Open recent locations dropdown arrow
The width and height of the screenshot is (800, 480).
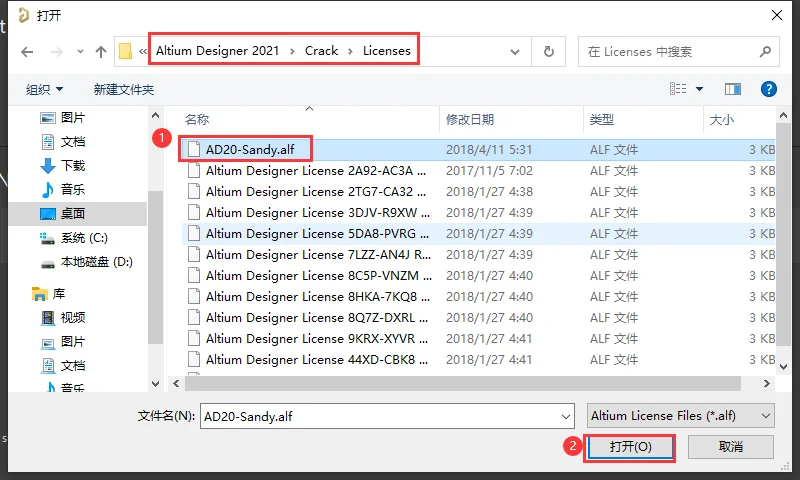click(80, 52)
